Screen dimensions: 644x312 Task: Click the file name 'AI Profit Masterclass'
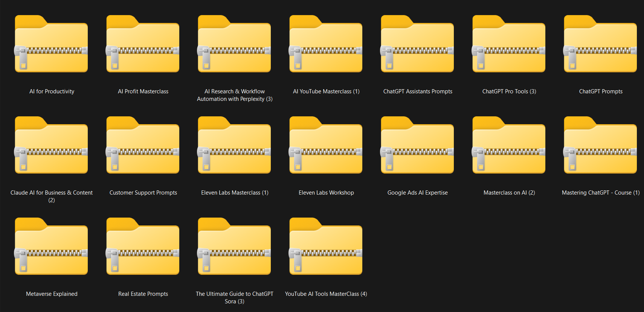coord(143,91)
